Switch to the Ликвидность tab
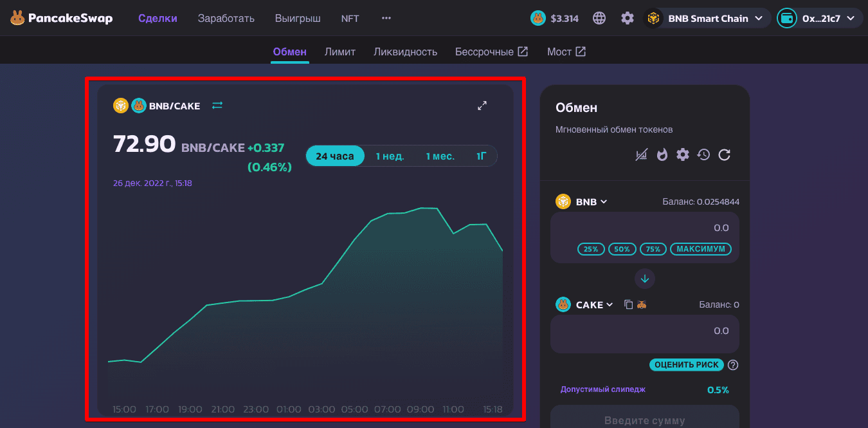Screen dimensions: 868x428 (x=406, y=51)
